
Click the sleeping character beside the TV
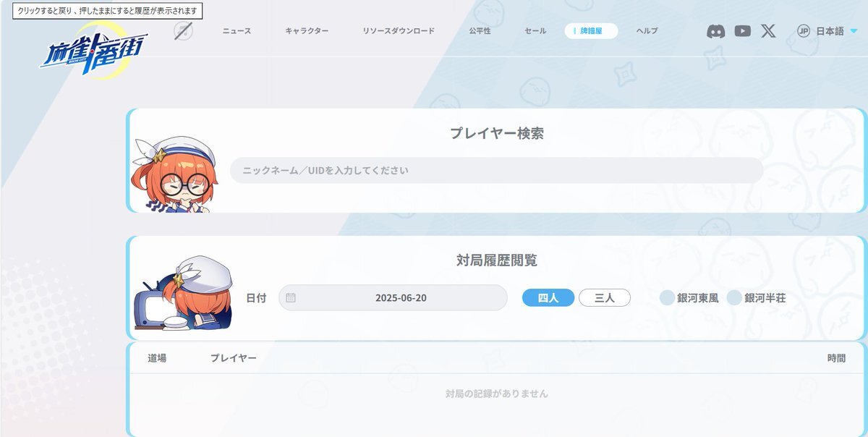[184, 292]
